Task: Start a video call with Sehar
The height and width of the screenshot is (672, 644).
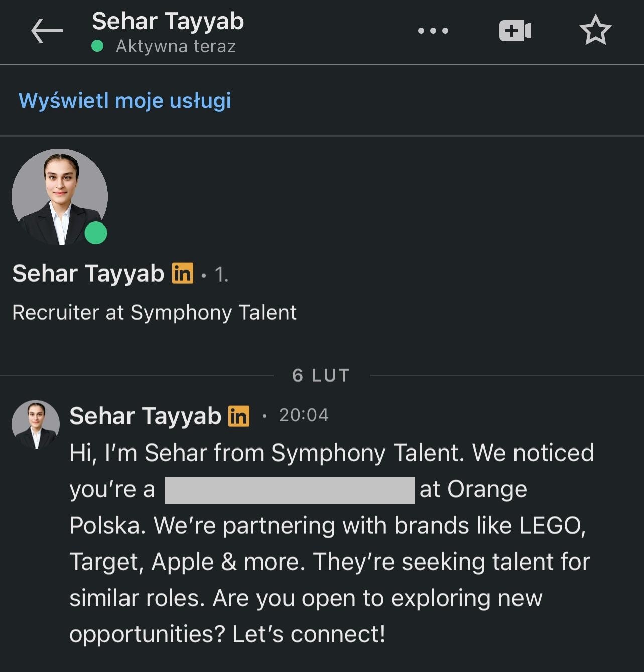Action: click(x=515, y=31)
